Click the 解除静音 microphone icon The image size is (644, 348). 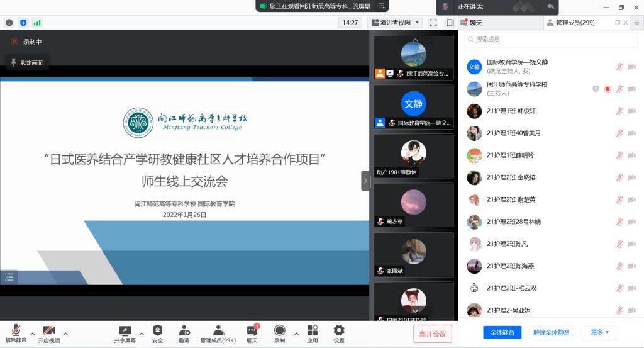(x=16, y=330)
